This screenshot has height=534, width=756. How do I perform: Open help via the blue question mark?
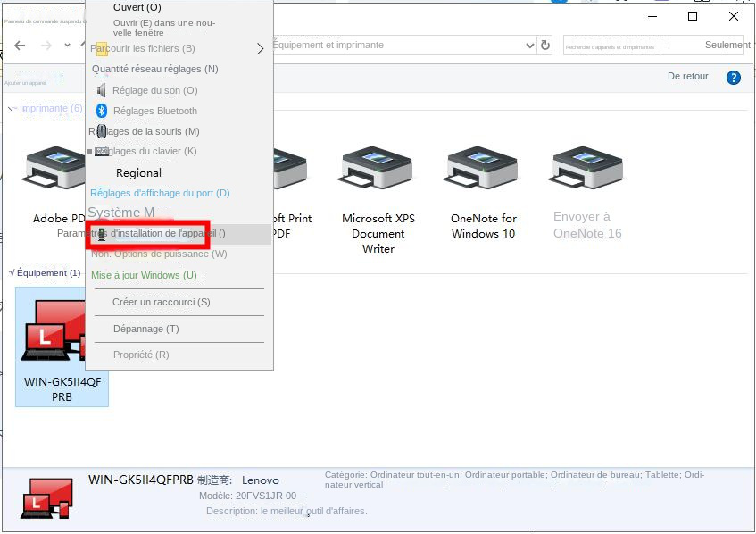[733, 77]
